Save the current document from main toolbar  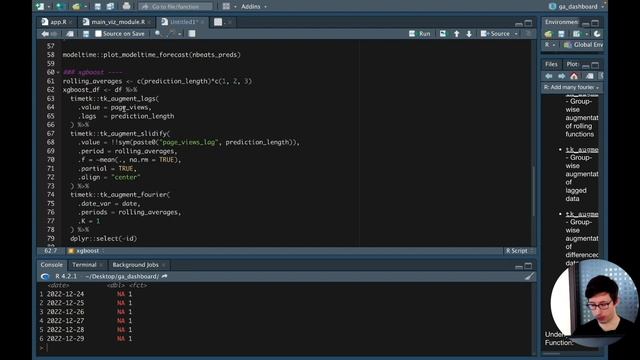click(x=98, y=6)
